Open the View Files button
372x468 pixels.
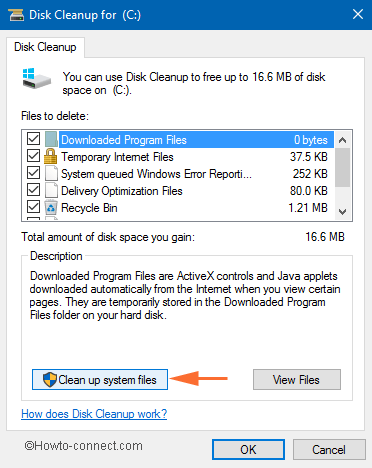(x=297, y=379)
